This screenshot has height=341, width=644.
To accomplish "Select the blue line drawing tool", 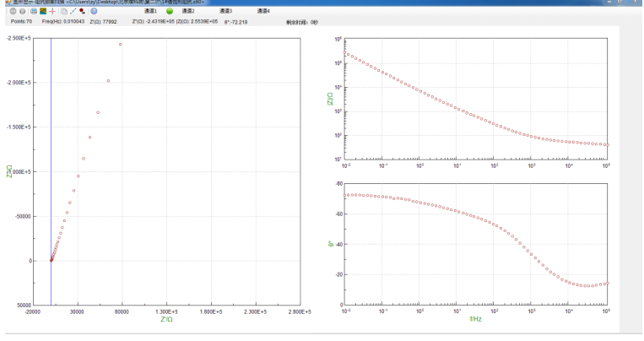I will coord(73,11).
